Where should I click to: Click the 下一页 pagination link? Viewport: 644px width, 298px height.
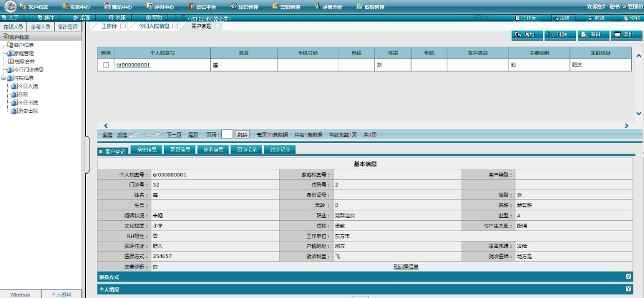pyautogui.click(x=174, y=134)
